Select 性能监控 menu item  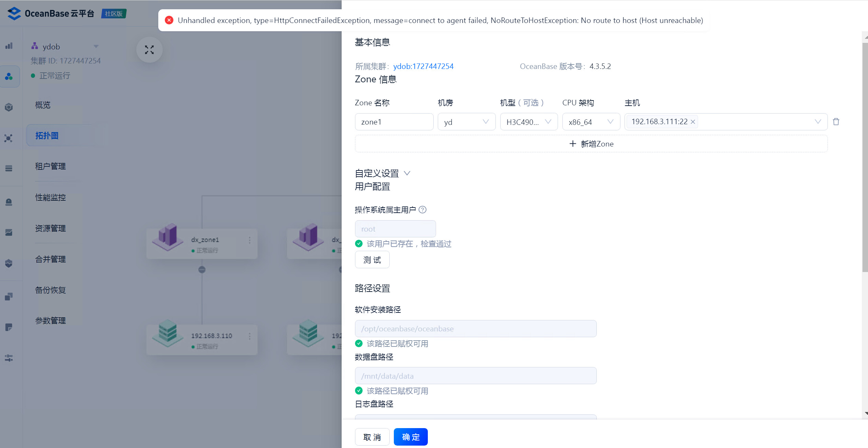coord(50,197)
